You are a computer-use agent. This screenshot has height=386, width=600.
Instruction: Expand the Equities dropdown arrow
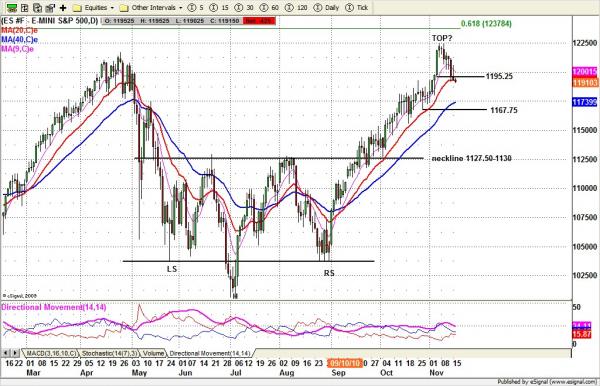click(x=112, y=8)
